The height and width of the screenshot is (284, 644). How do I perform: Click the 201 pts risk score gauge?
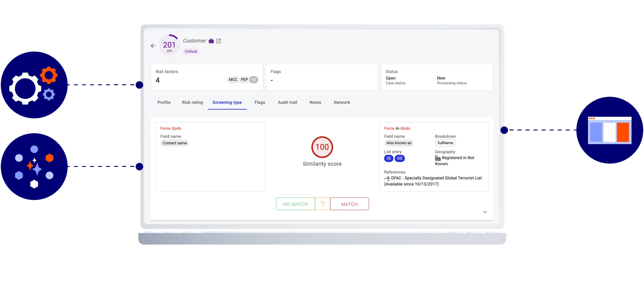(x=169, y=45)
